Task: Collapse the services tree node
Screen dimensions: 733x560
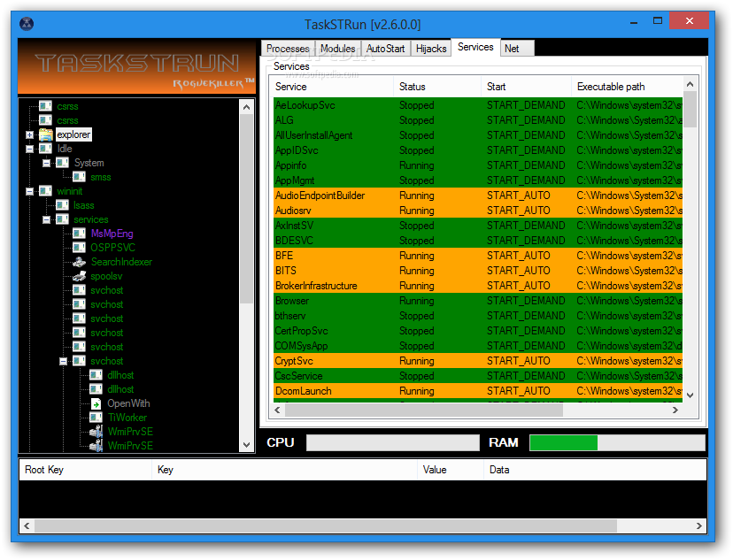Action: [46, 219]
